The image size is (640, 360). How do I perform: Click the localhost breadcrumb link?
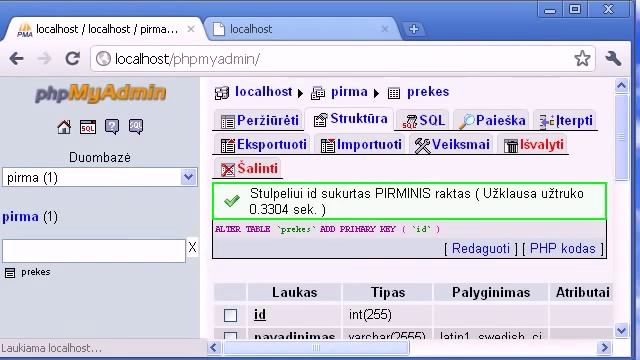pyautogui.click(x=263, y=92)
